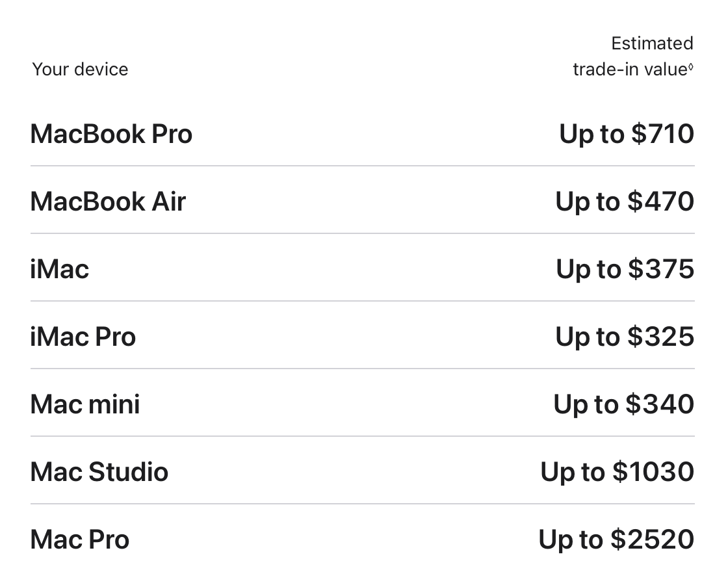Click the Up to $470 value
The width and height of the screenshot is (728, 585).
pyautogui.click(x=625, y=201)
